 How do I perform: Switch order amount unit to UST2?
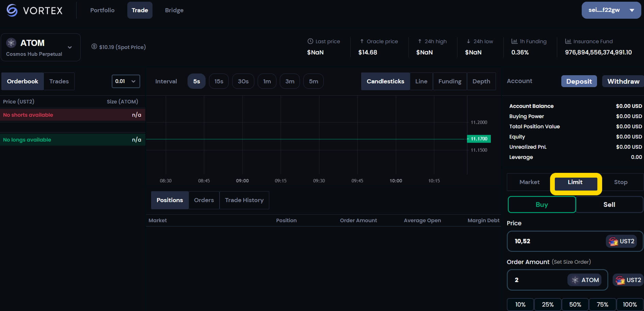628,280
